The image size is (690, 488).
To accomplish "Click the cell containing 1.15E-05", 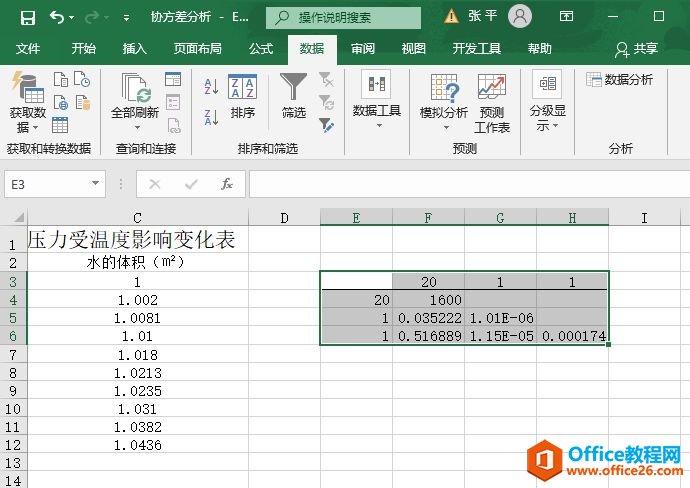I will pyautogui.click(x=501, y=336).
